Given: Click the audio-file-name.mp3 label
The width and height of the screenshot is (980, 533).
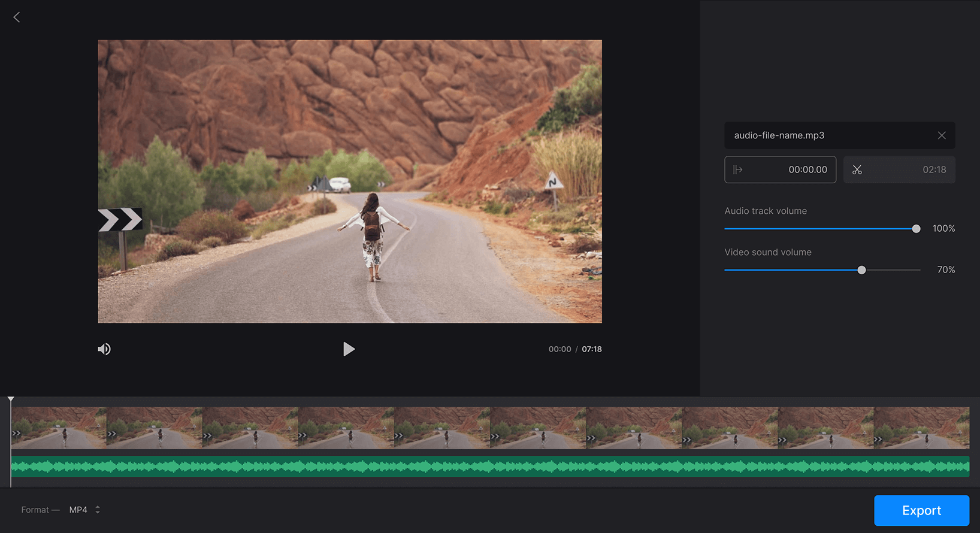Looking at the screenshot, I should 779,135.
